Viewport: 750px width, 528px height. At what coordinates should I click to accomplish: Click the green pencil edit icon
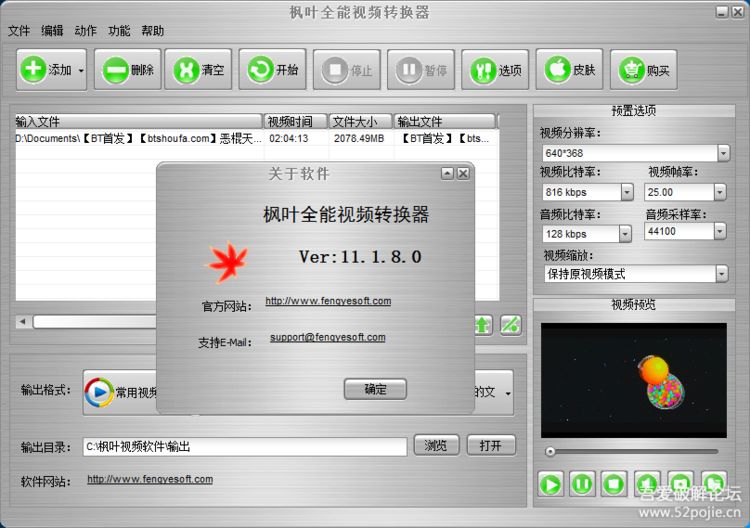pyautogui.click(x=510, y=325)
